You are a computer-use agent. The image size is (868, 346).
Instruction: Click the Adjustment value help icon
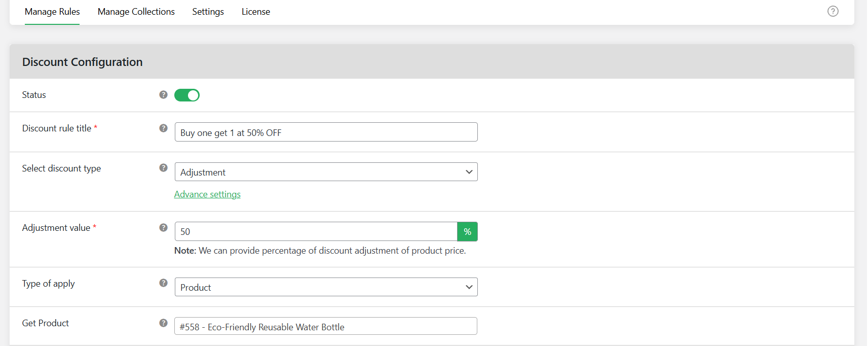163,227
